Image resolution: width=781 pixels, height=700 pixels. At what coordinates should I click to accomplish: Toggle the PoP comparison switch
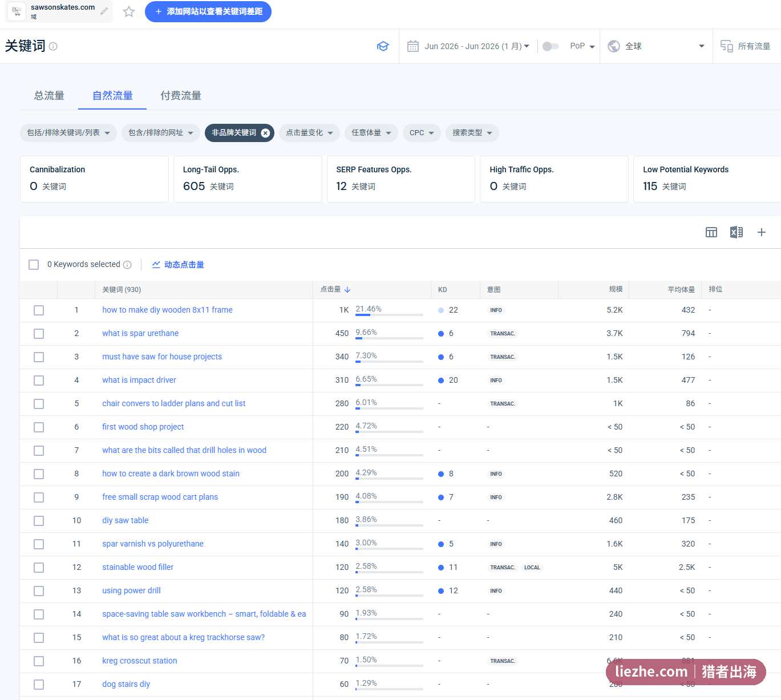click(x=551, y=46)
